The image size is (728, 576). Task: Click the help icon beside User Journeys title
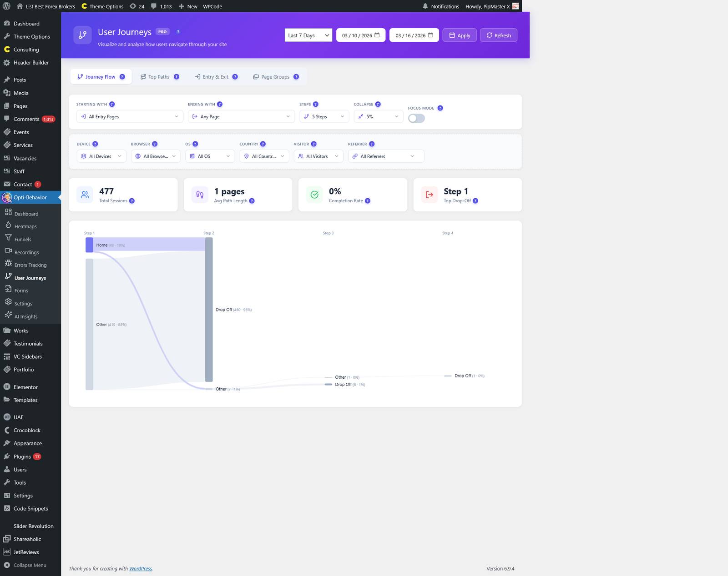[x=178, y=32]
